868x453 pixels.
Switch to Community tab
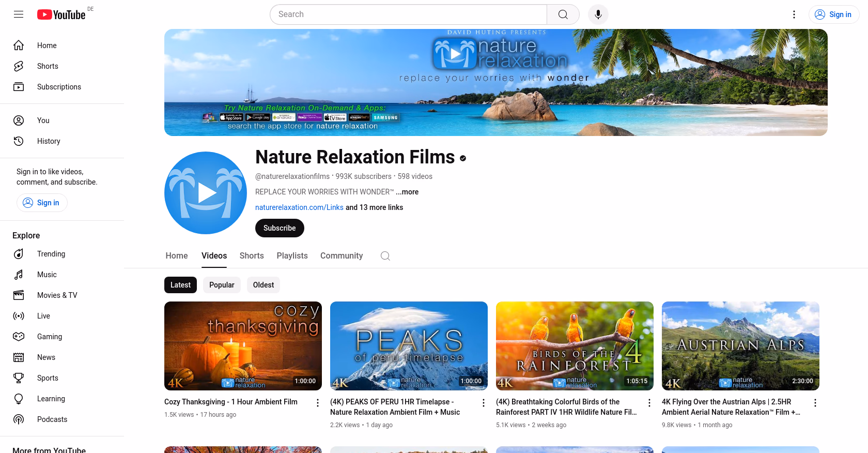coord(342,256)
